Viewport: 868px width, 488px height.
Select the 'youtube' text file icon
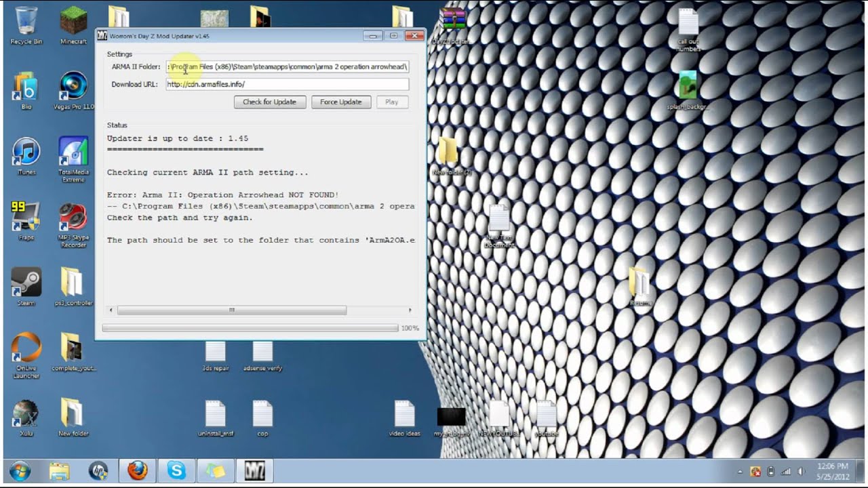[547, 418]
